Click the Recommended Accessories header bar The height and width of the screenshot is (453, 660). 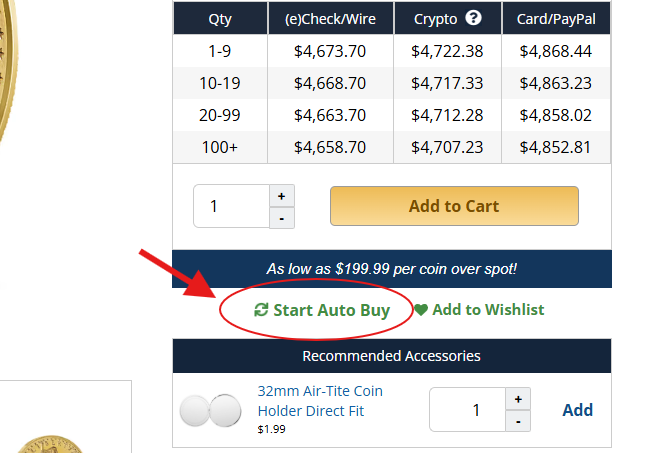(x=392, y=356)
